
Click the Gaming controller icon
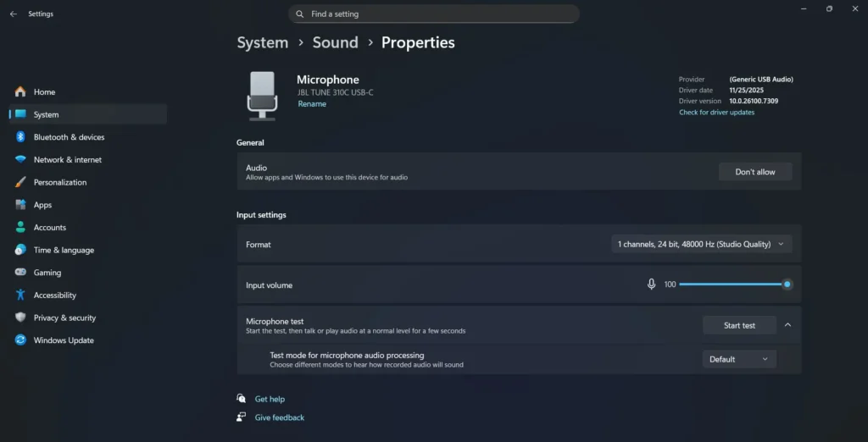pos(20,272)
